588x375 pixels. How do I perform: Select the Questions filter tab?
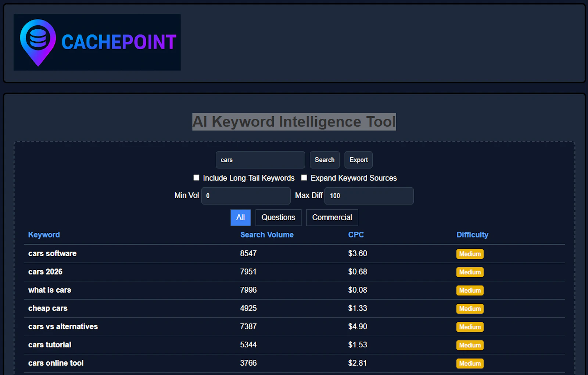click(278, 218)
